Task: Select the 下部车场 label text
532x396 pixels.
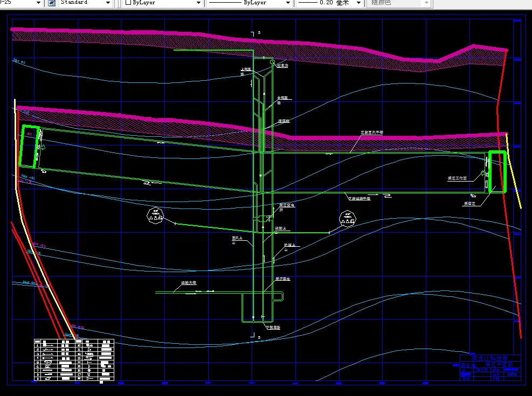Action: (273, 328)
